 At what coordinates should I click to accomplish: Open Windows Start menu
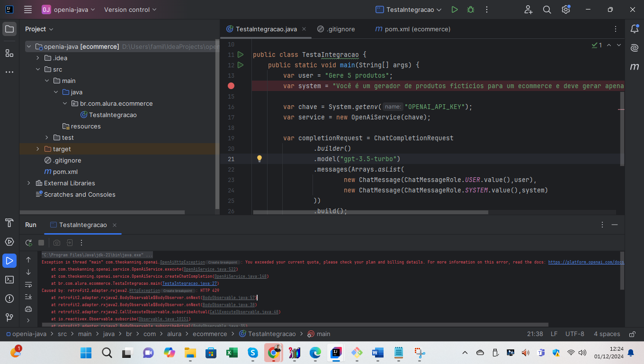pos(86,353)
